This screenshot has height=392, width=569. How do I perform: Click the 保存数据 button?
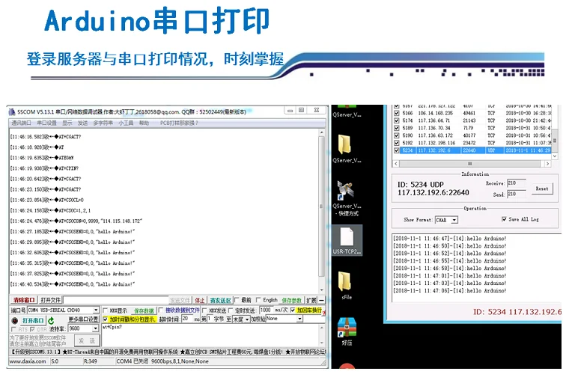(x=144, y=310)
